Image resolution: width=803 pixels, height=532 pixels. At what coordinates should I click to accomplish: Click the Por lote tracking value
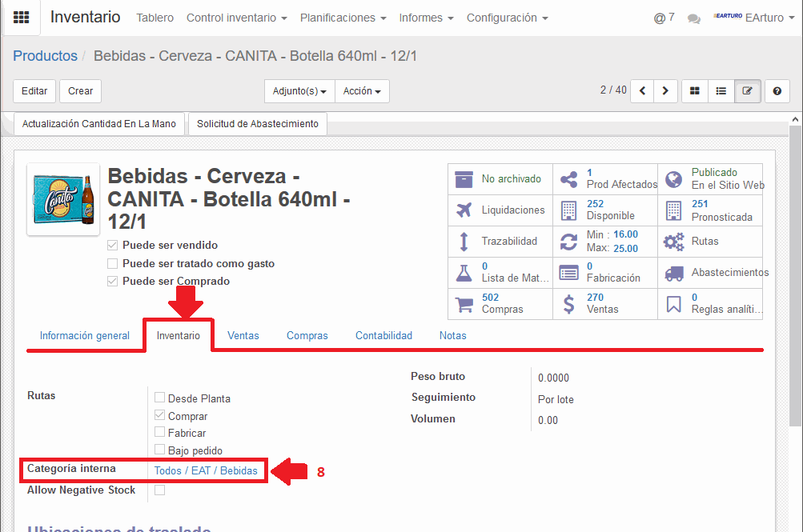(556, 399)
